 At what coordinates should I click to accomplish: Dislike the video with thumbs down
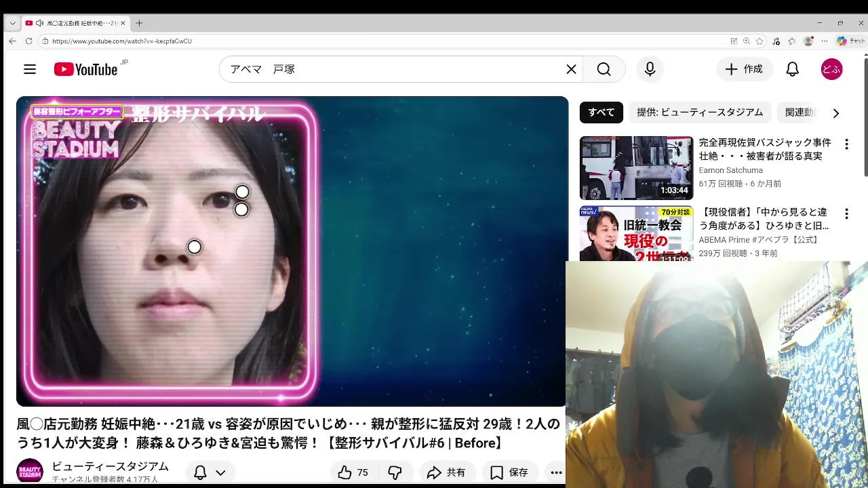395,472
